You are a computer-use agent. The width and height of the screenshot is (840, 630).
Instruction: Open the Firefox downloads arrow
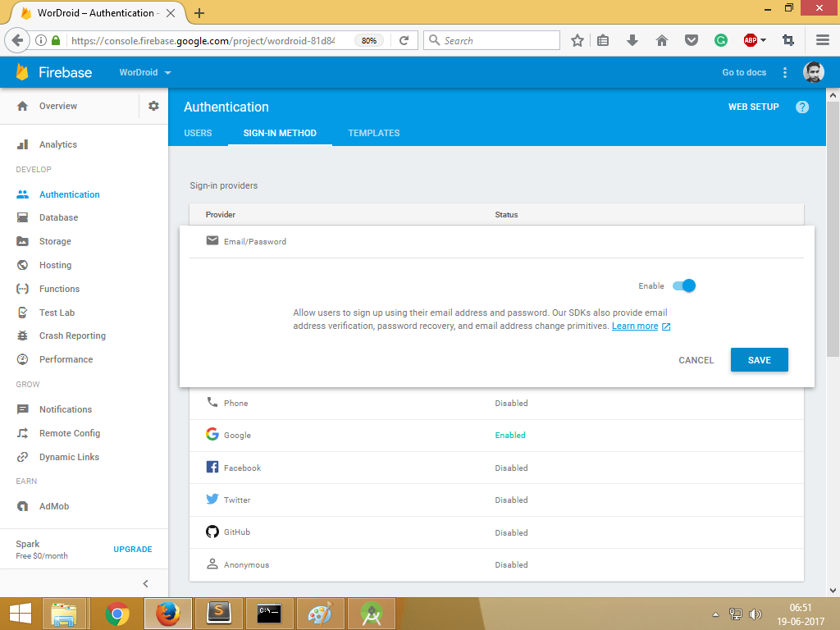(632, 40)
